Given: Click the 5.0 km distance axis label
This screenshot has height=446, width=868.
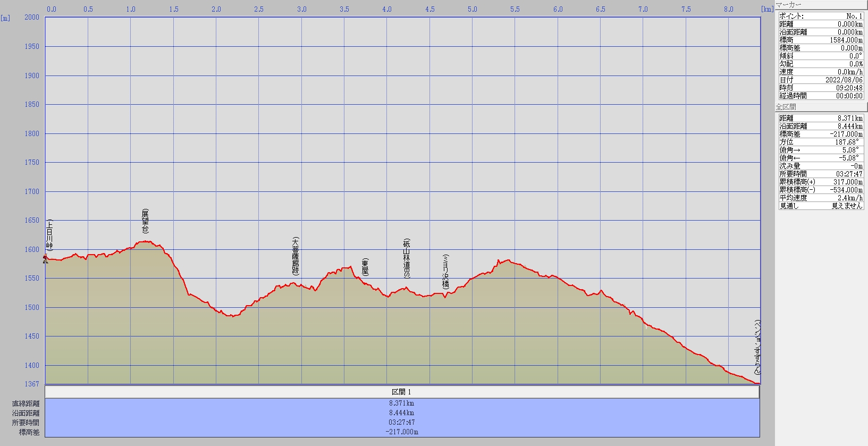Looking at the screenshot, I should (472, 9).
